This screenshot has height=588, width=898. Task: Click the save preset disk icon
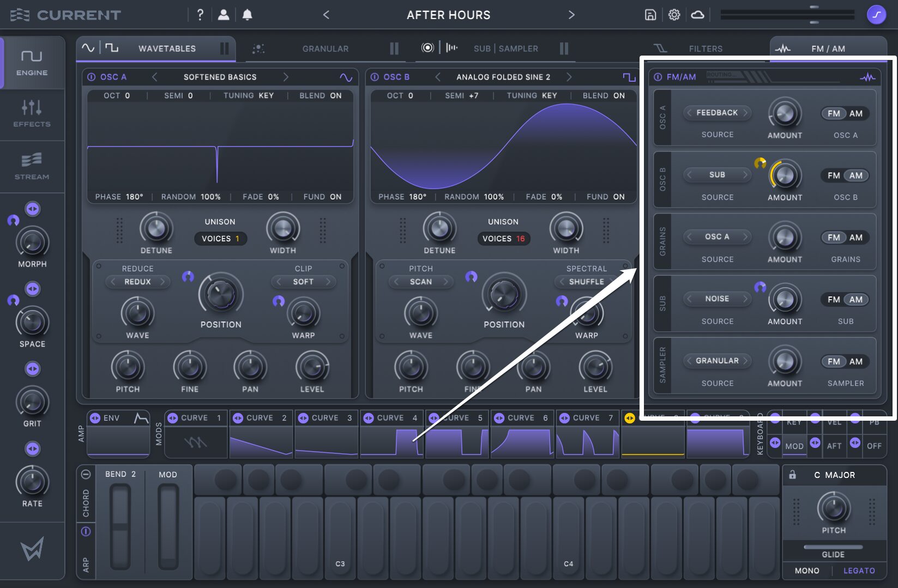[x=650, y=15]
